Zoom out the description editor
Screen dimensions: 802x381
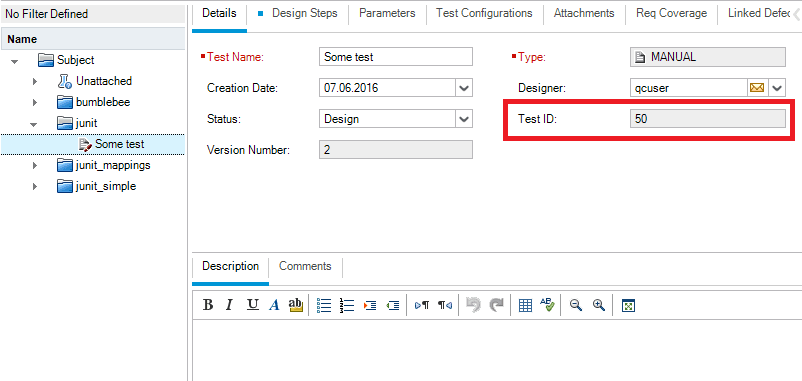click(576, 305)
